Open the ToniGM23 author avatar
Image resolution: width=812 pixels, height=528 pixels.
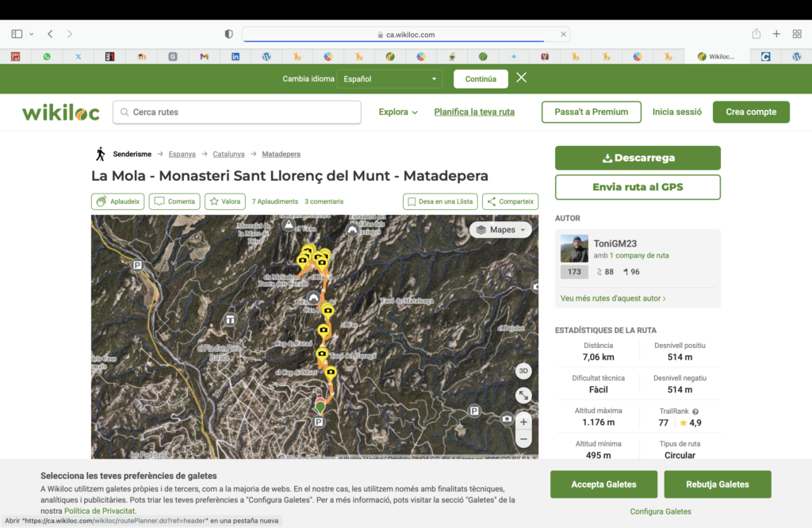point(574,248)
